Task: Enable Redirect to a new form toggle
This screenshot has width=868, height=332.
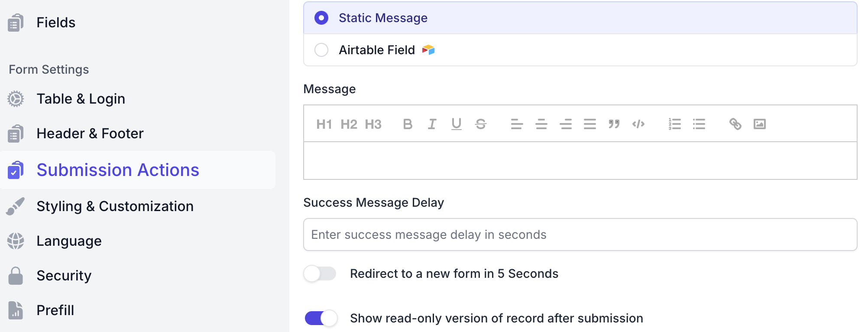Action: (320, 274)
